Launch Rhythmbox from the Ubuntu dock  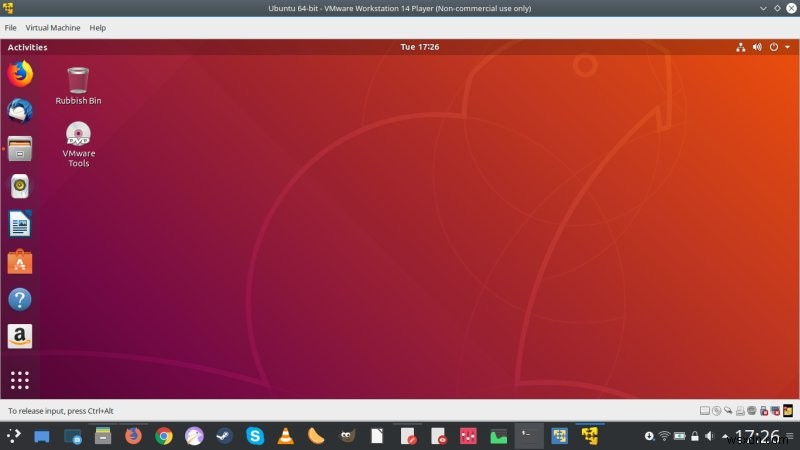[x=20, y=186]
